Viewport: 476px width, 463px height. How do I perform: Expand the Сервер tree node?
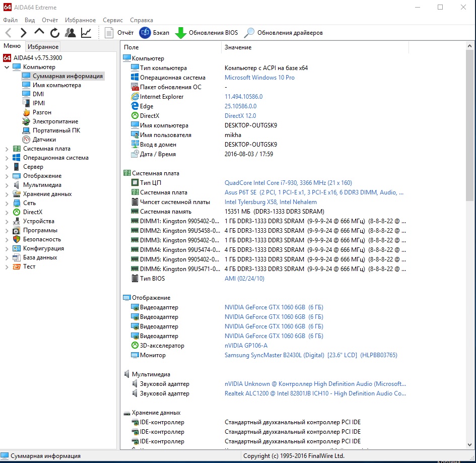(x=7, y=167)
